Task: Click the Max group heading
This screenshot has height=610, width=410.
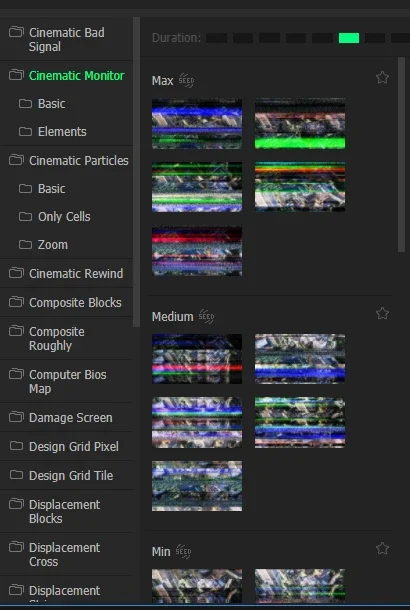Action: [163, 81]
